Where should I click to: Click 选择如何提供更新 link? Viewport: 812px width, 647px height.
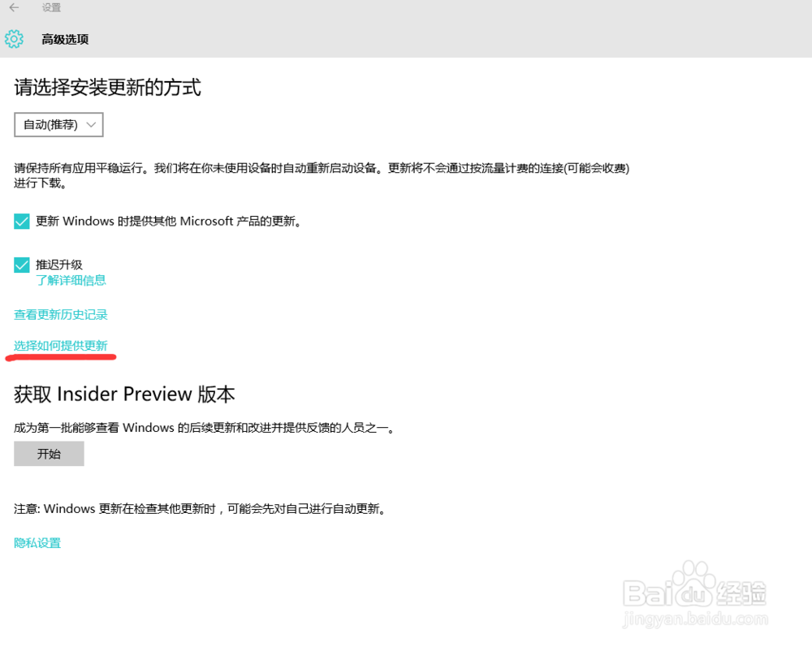tap(61, 346)
